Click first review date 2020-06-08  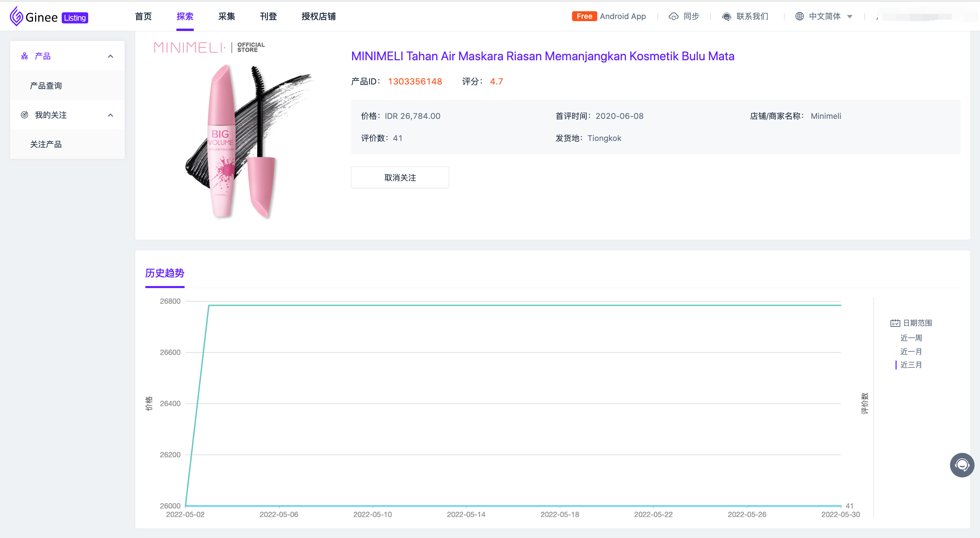(619, 116)
